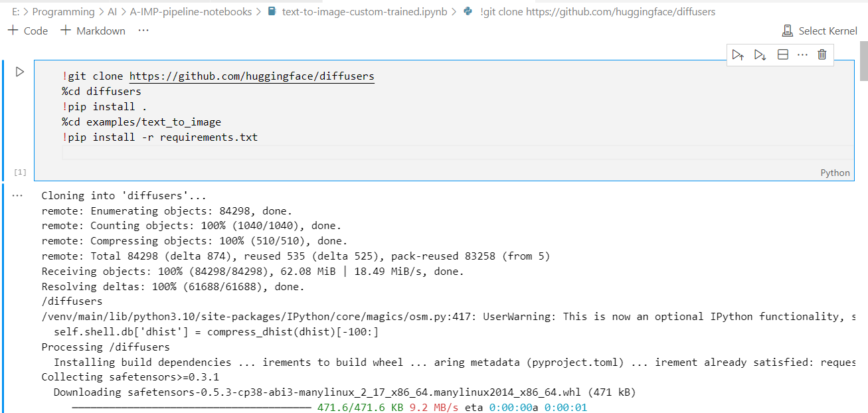The width and height of the screenshot is (868, 413).
Task: Open notebook toolbar overflow menu beside Markdown
Action: (x=143, y=31)
